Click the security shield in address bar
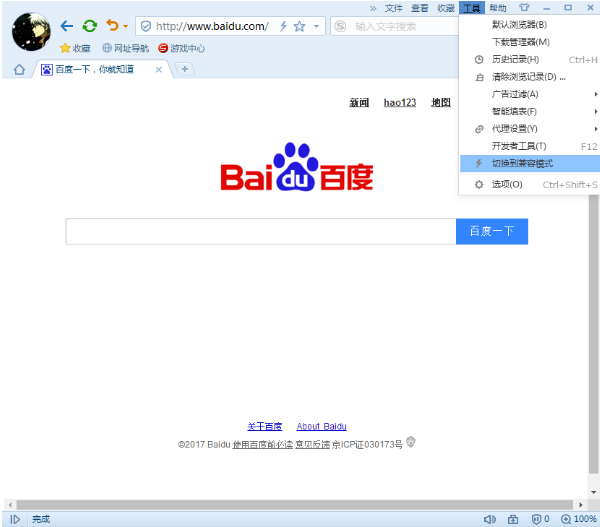 146,26
